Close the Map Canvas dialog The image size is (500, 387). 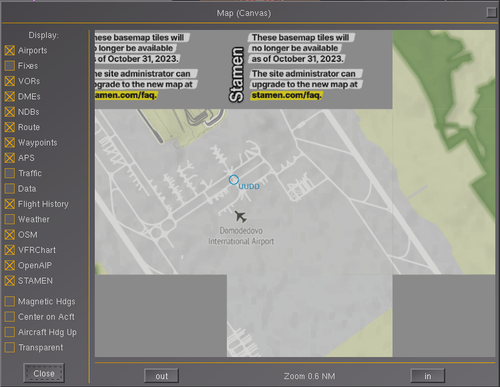[44, 373]
